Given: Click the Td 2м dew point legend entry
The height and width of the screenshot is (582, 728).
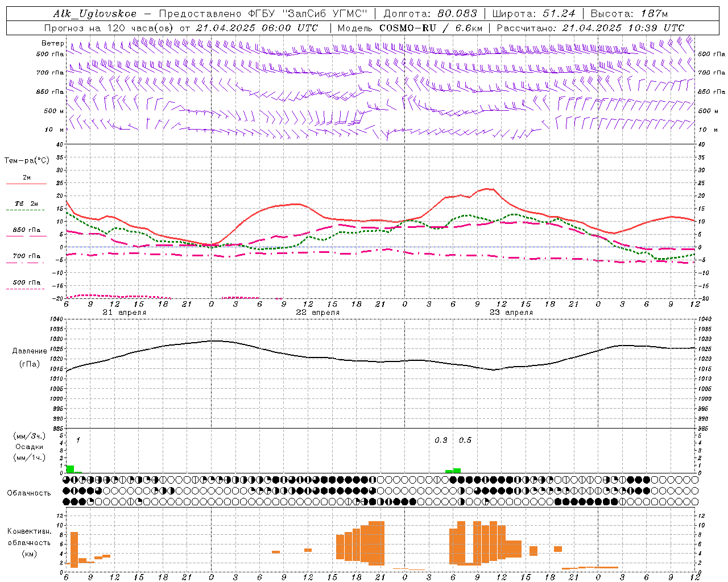Looking at the screenshot, I should (x=26, y=203).
